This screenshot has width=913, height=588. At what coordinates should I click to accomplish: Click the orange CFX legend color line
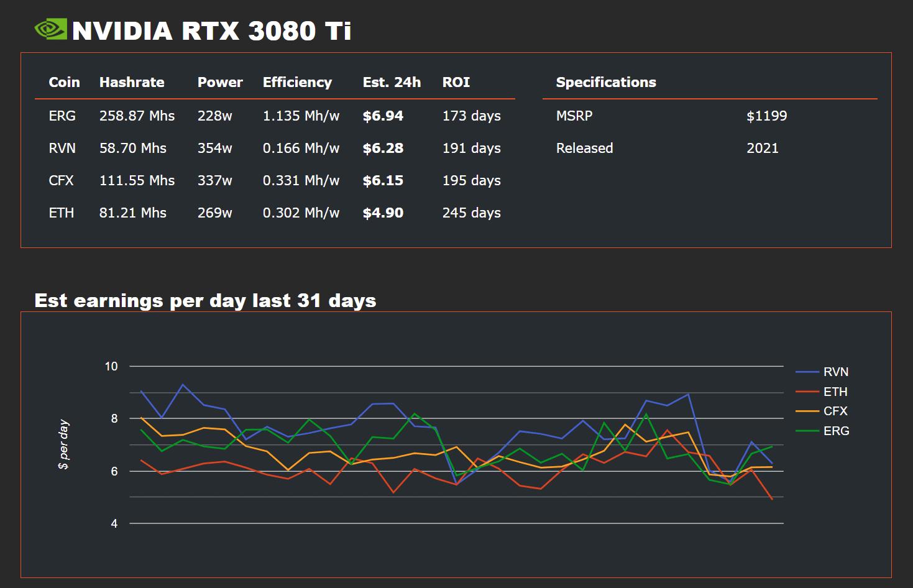coord(807,411)
